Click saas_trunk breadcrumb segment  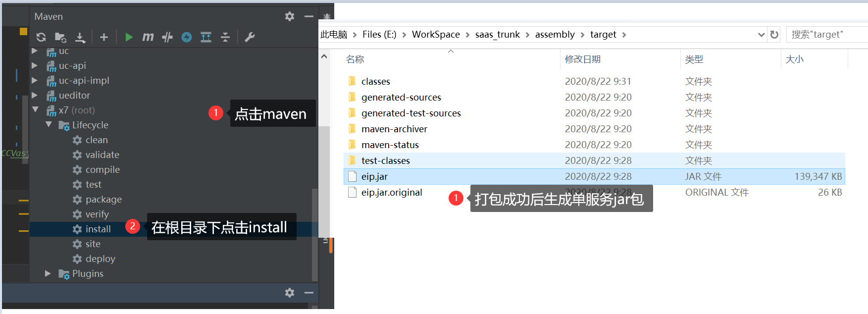[x=498, y=34]
